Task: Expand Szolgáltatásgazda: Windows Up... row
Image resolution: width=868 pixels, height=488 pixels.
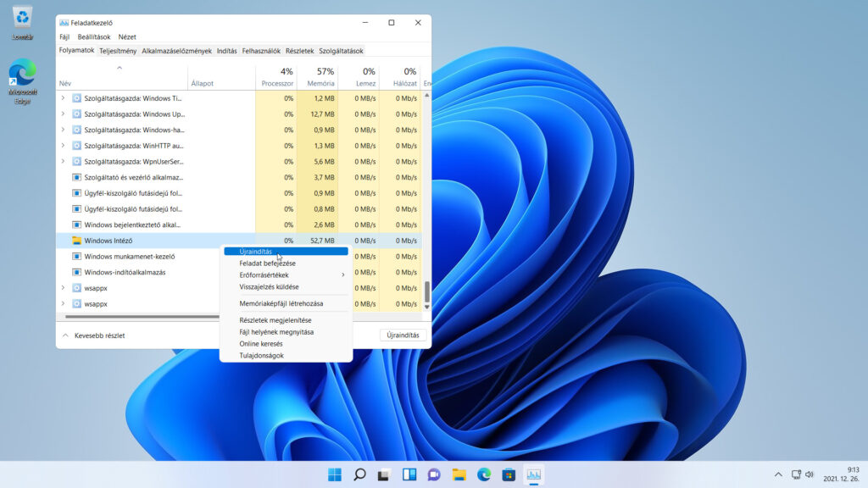Action: [x=63, y=114]
